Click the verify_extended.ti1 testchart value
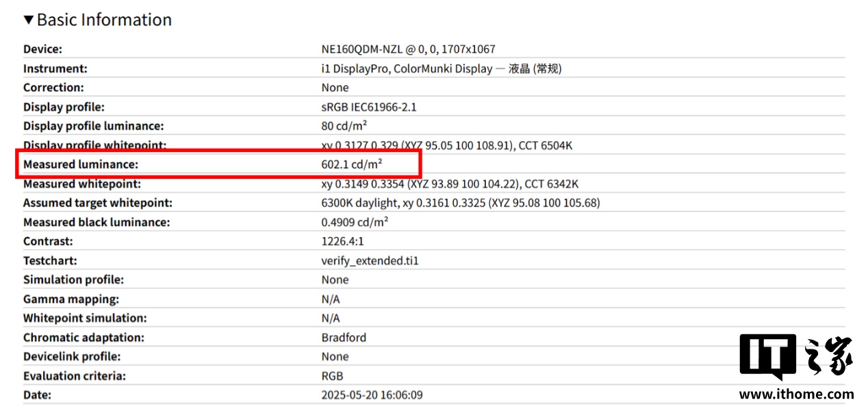Screen dimensions: 868x411 point(370,260)
